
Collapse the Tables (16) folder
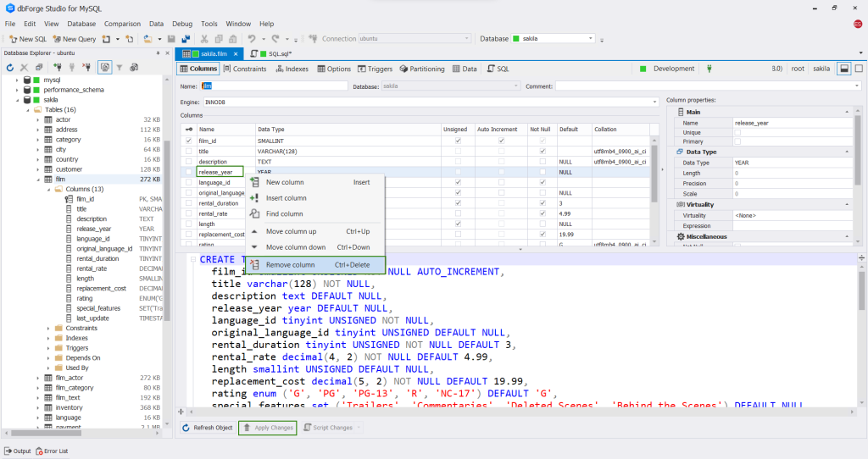[28, 109]
